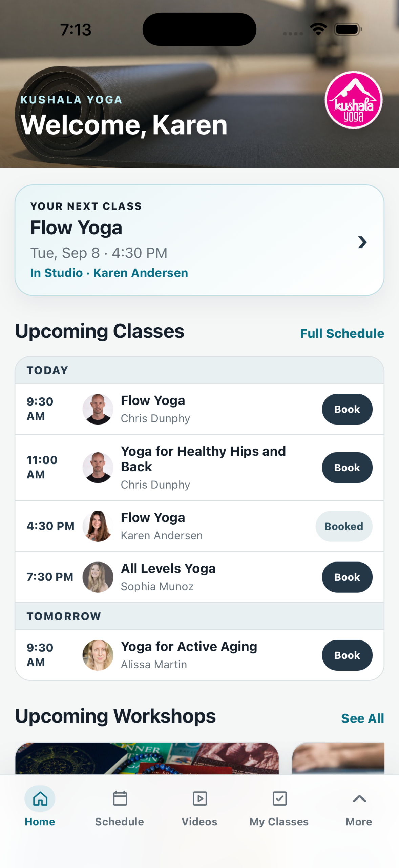
Task: Tap the Kushala Yoga pink logo
Action: pos(353,100)
